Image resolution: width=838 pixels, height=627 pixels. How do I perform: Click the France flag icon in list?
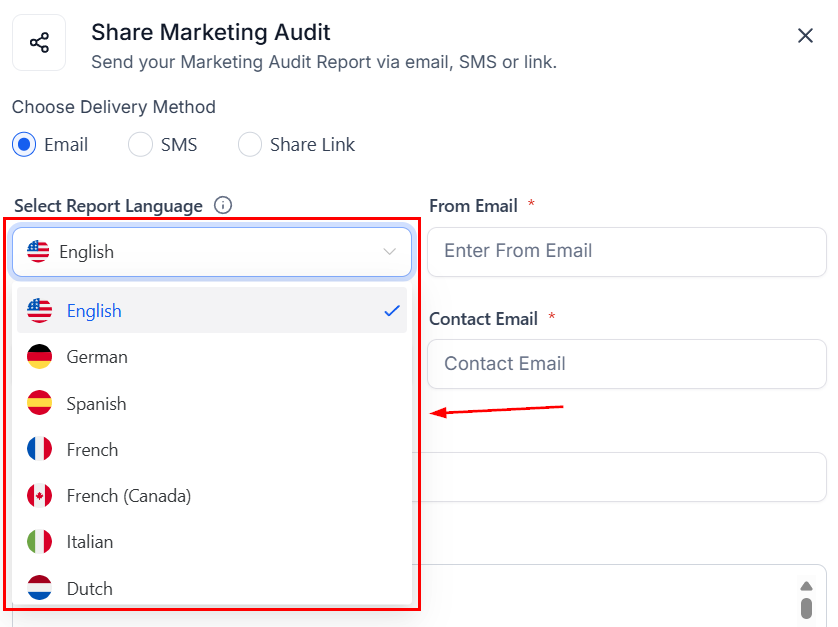[40, 449]
